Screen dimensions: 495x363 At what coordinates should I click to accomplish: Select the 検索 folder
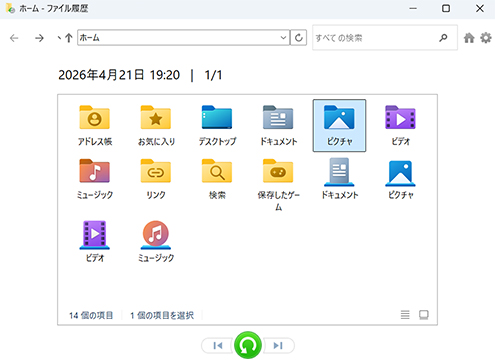(217, 179)
